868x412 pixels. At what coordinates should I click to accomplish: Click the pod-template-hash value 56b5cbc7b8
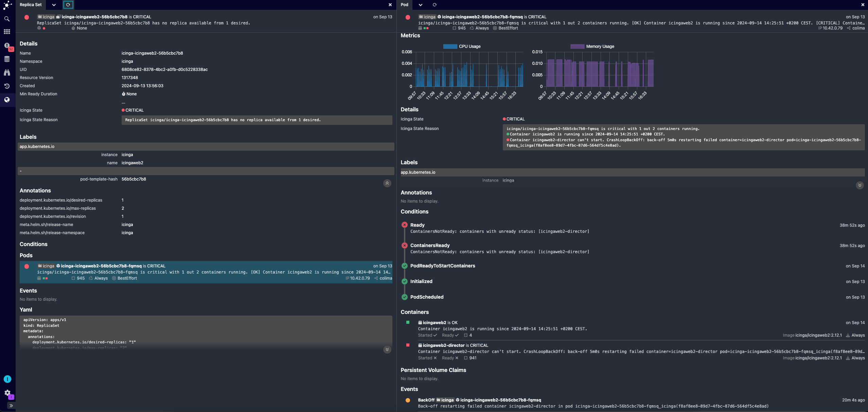point(134,179)
